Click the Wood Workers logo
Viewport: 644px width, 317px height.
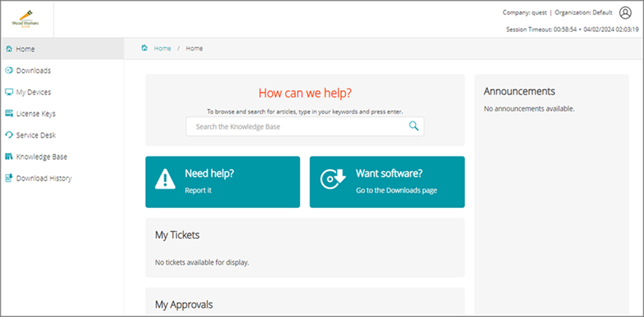(26, 19)
